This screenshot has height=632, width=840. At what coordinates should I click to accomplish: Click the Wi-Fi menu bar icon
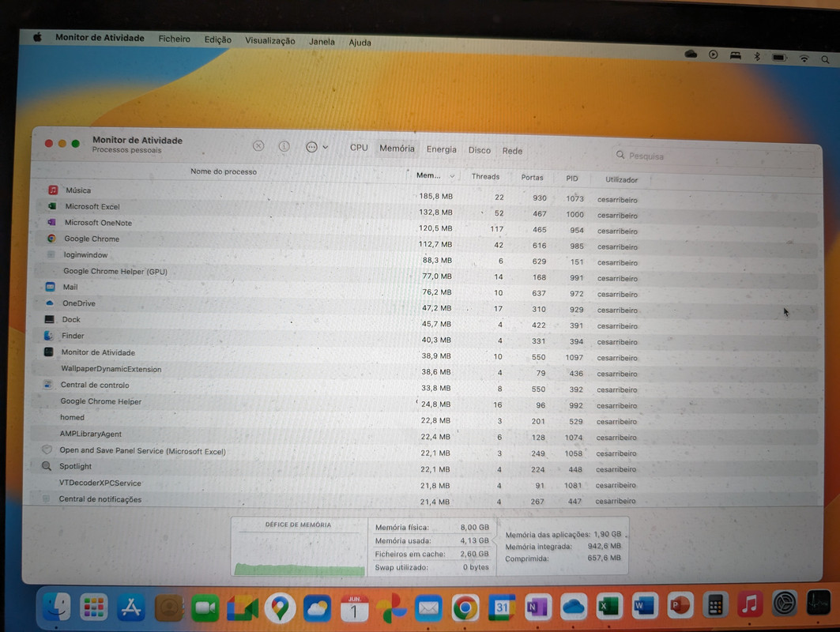tap(804, 58)
